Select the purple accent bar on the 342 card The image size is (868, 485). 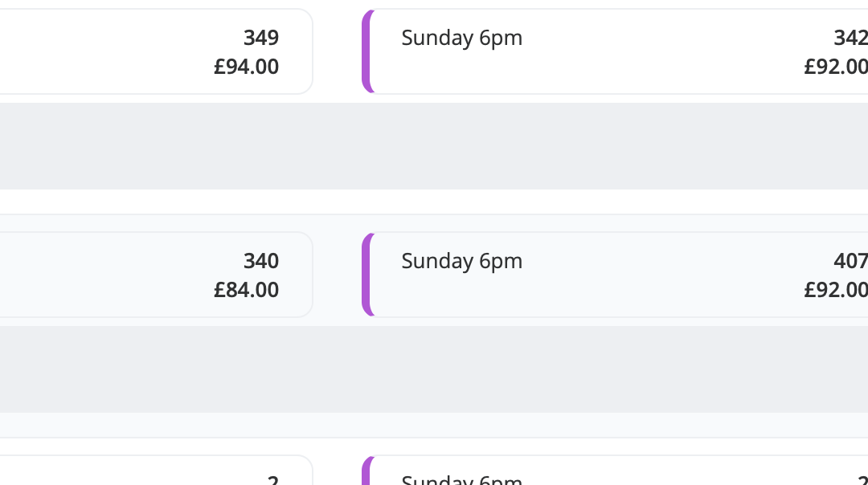[x=367, y=51]
